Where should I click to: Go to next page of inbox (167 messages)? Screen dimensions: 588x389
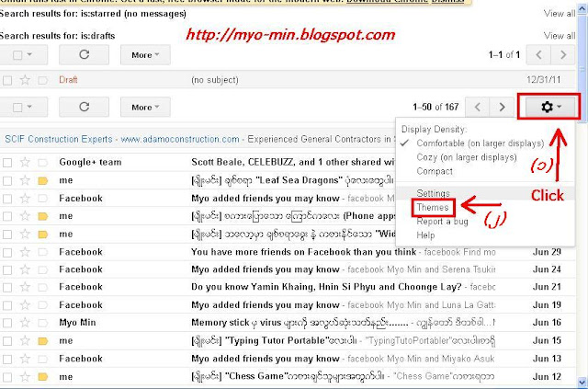502,107
